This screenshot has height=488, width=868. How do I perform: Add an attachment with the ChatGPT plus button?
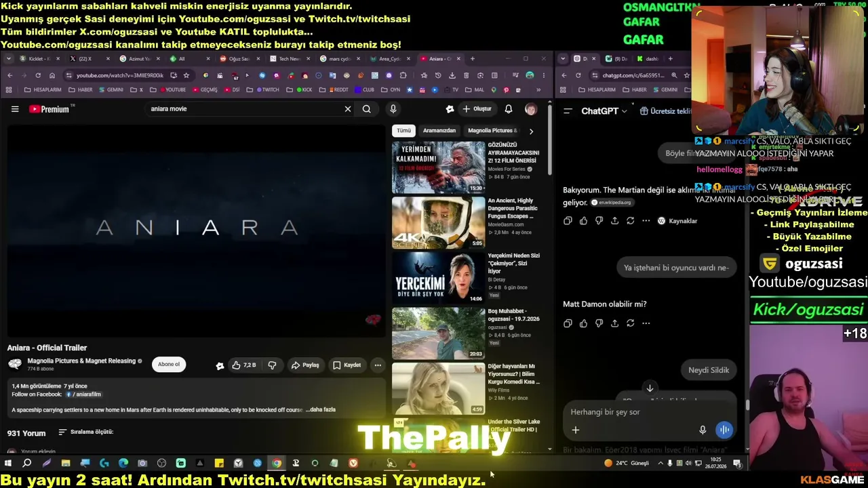click(576, 430)
